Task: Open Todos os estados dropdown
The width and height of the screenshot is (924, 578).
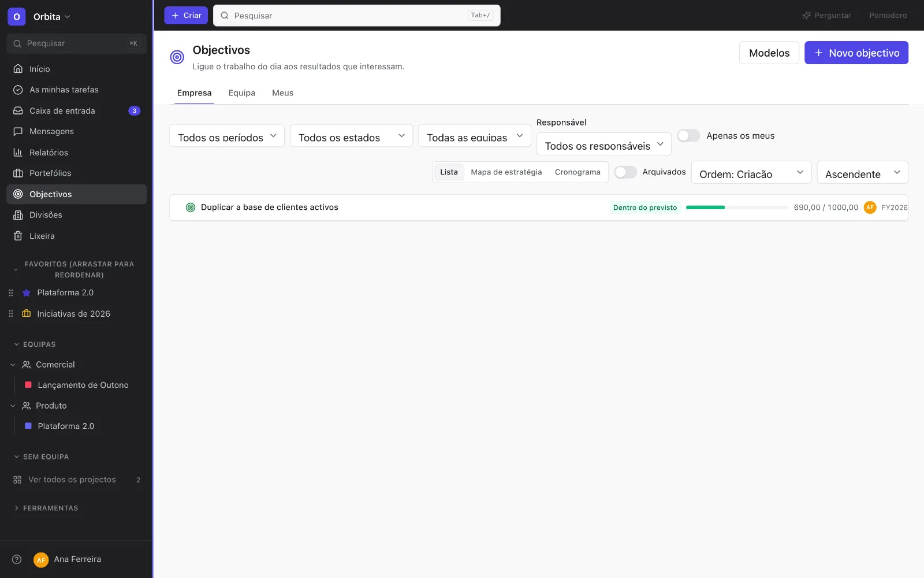Action: [351, 136]
